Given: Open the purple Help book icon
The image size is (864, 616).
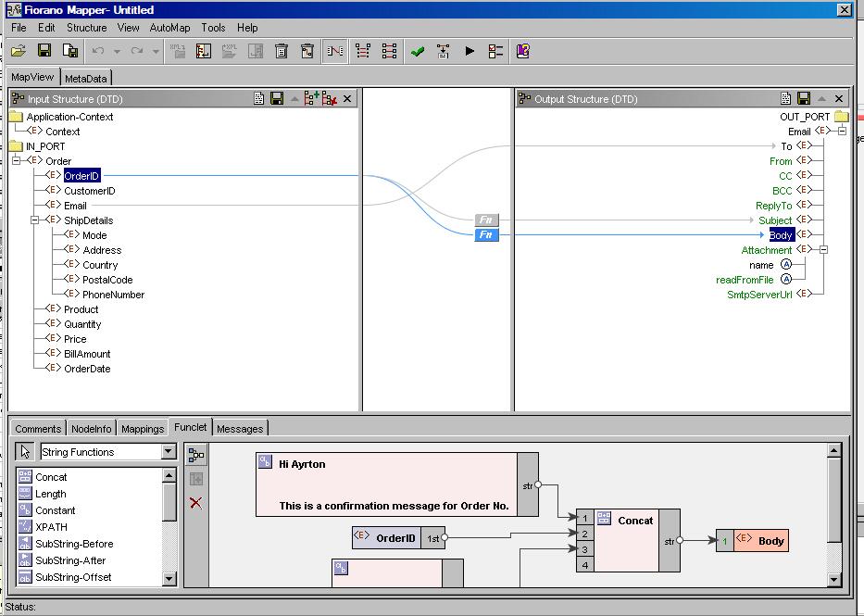Looking at the screenshot, I should pyautogui.click(x=523, y=51).
